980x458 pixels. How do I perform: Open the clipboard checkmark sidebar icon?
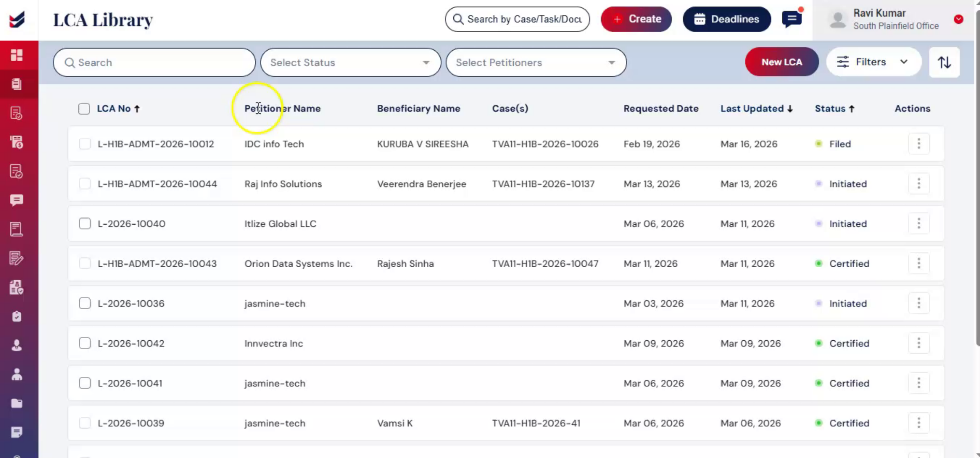(17, 316)
